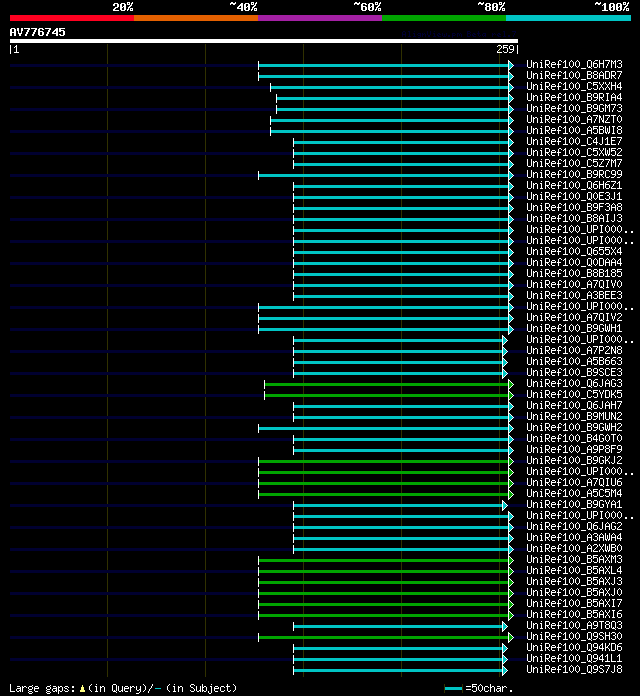The width and height of the screenshot is (640, 696).
Task: Select the UniRef100_C4J1E7 label
Action: [574, 142]
